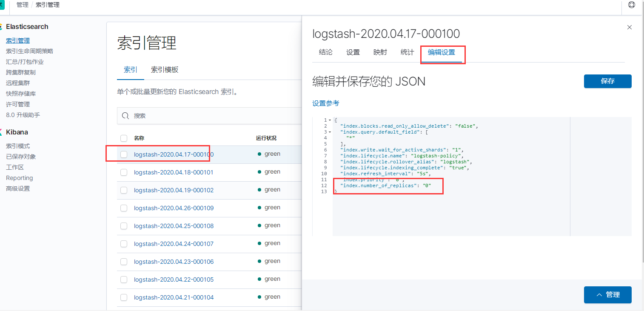
Task: Click the 管理 breadcrumb at the top
Action: tap(22, 5)
